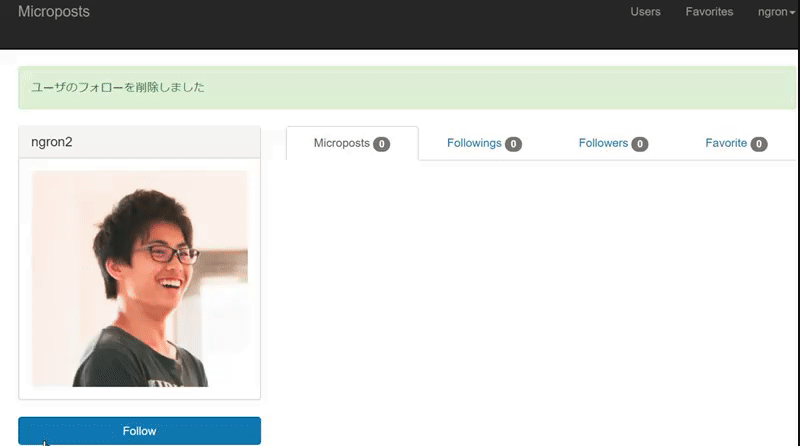Click the Favorite count badge
The image size is (800, 446).
pos(759,144)
